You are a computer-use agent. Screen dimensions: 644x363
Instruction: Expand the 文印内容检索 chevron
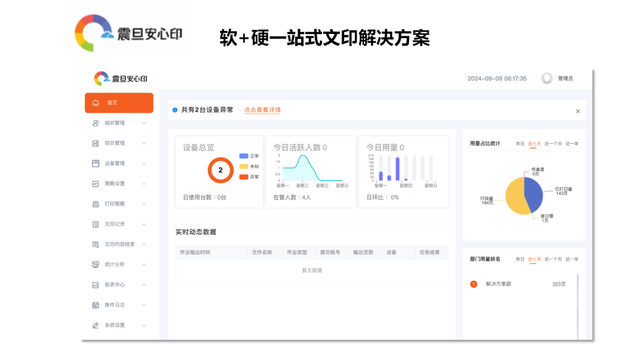(144, 244)
